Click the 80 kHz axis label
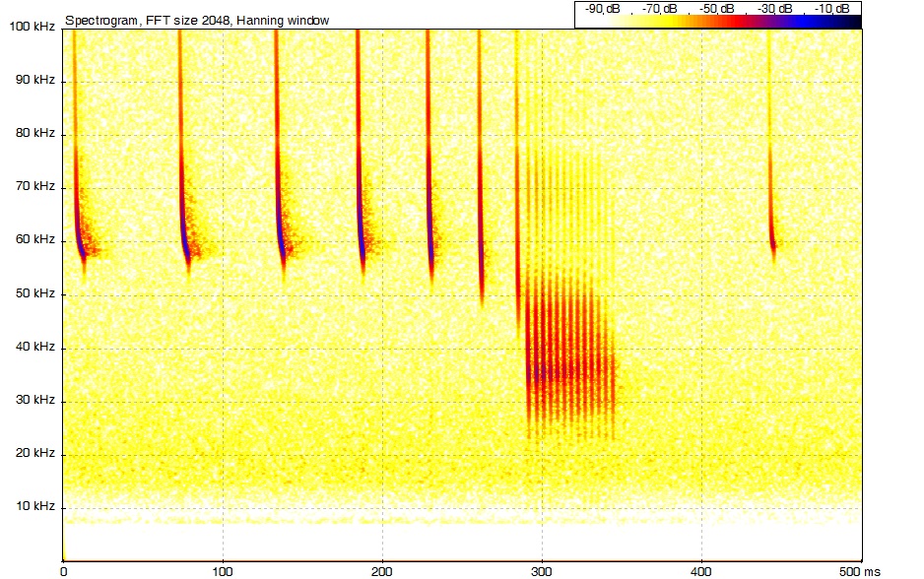This screenshot has height=579, width=924. [x=35, y=133]
